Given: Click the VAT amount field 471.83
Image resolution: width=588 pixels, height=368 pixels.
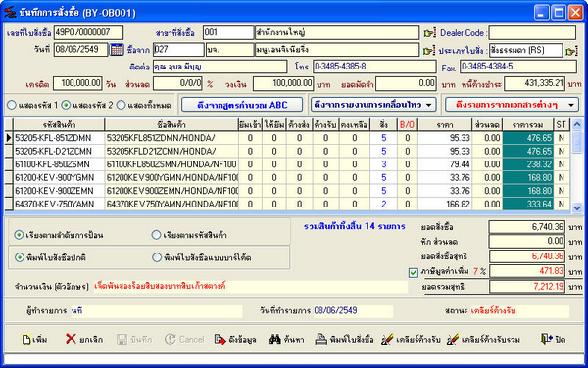Looking at the screenshot, I should [527, 271].
